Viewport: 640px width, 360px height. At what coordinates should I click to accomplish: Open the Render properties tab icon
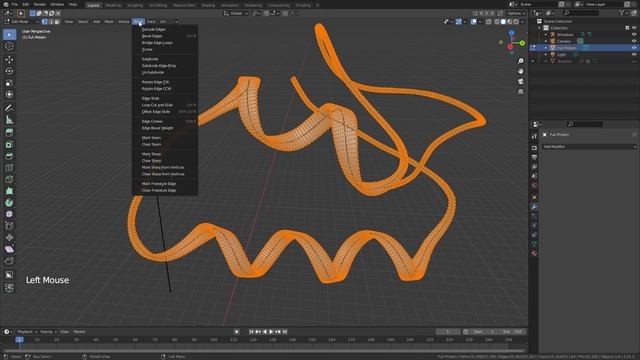point(534,148)
